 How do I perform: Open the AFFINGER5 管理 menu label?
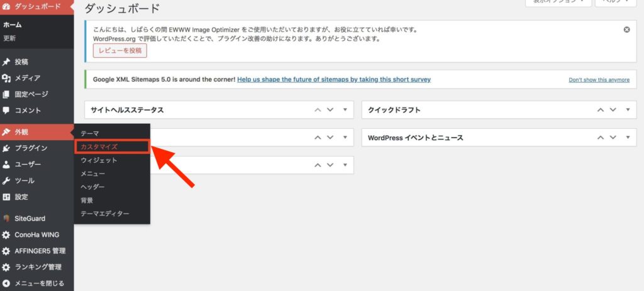[40, 251]
